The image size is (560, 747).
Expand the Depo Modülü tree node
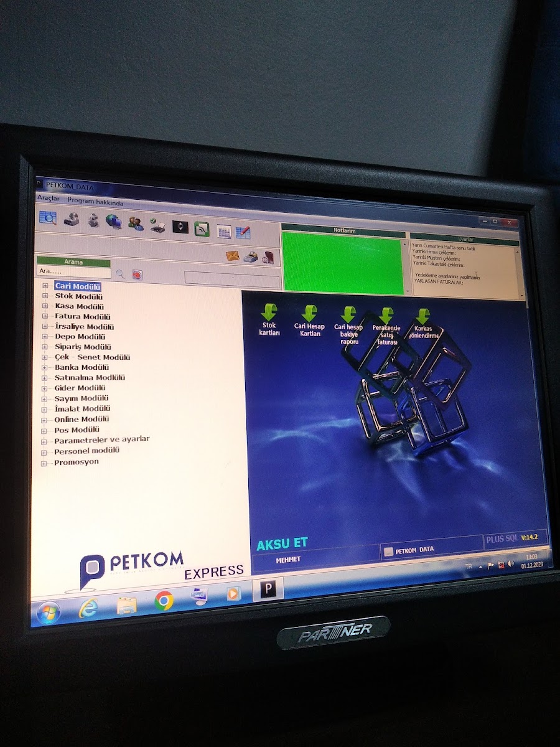[45, 337]
